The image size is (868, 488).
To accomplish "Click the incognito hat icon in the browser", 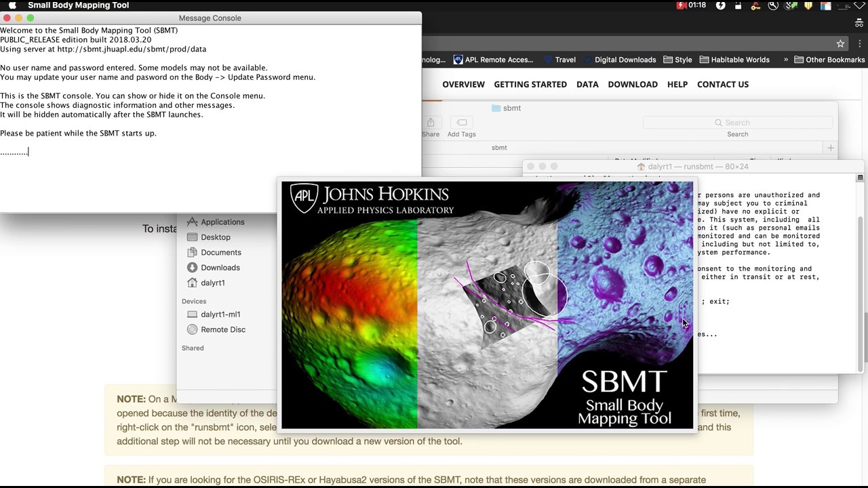I will pos(859,22).
